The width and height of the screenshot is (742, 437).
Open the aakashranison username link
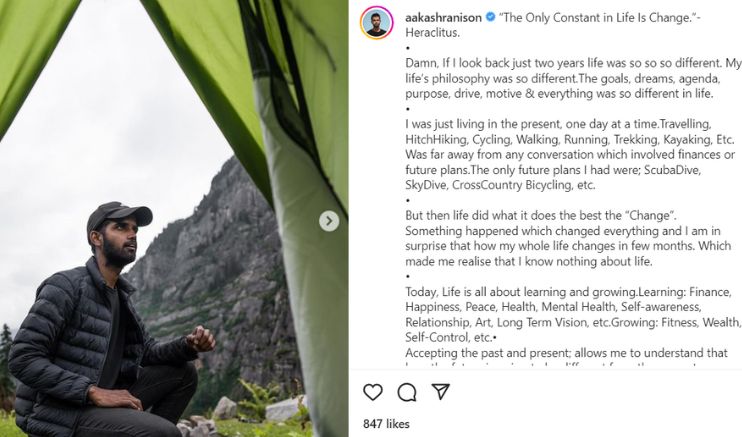441,18
